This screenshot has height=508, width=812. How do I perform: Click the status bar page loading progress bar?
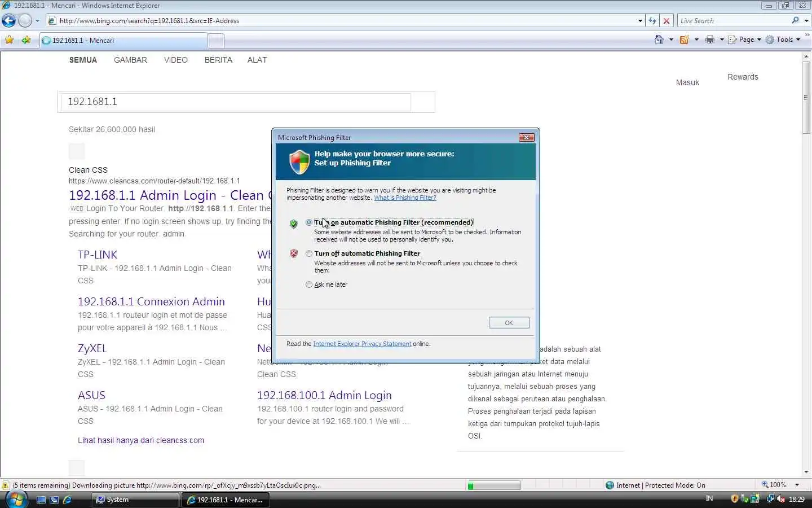(494, 485)
